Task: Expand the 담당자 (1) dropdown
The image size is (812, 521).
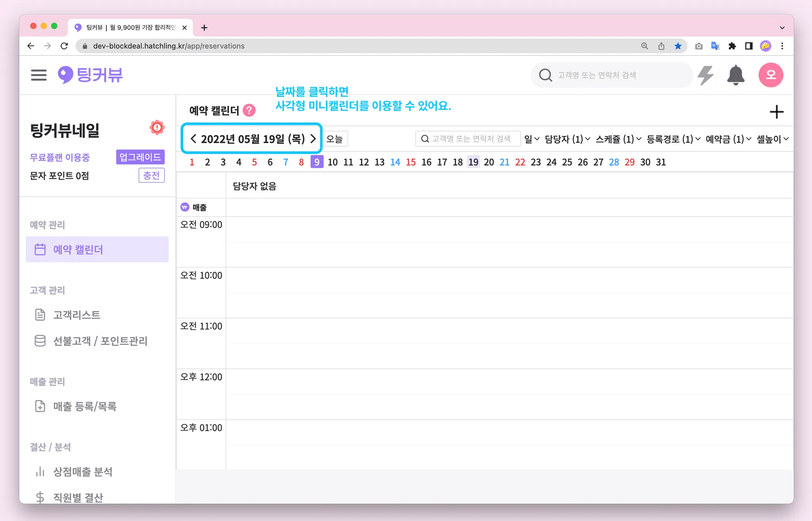Action: pos(567,139)
